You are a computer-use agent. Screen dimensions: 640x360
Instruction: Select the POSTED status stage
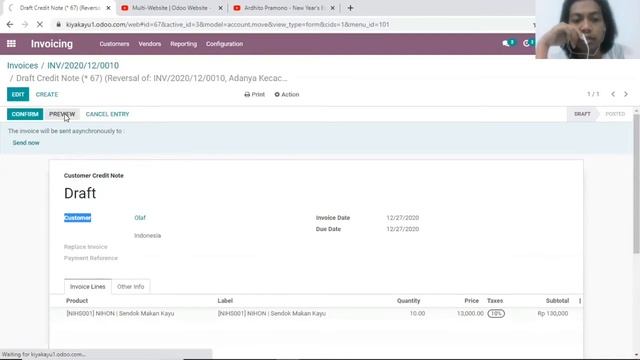(x=615, y=114)
